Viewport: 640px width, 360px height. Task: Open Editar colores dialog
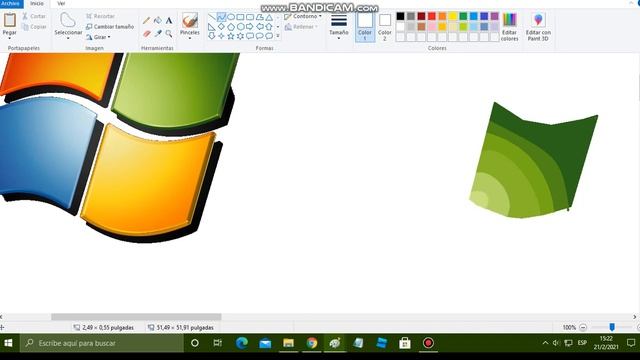tap(509, 27)
